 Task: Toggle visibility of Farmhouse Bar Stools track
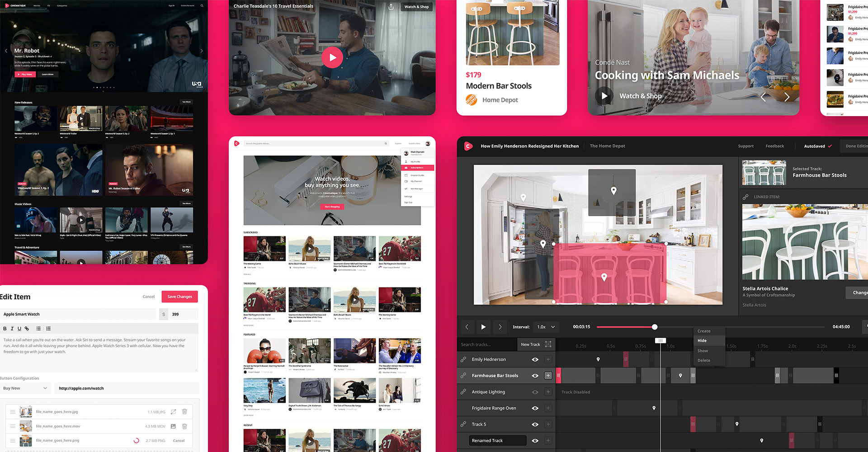click(535, 376)
